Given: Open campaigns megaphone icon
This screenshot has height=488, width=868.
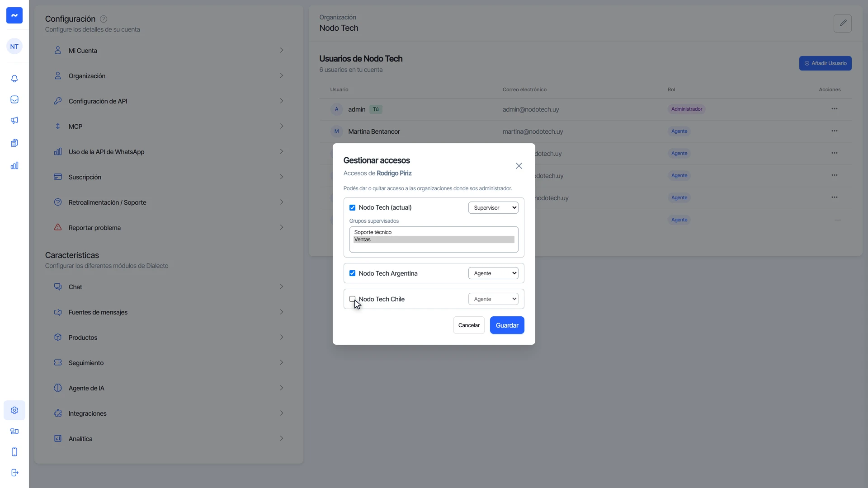Looking at the screenshot, I should point(14,120).
